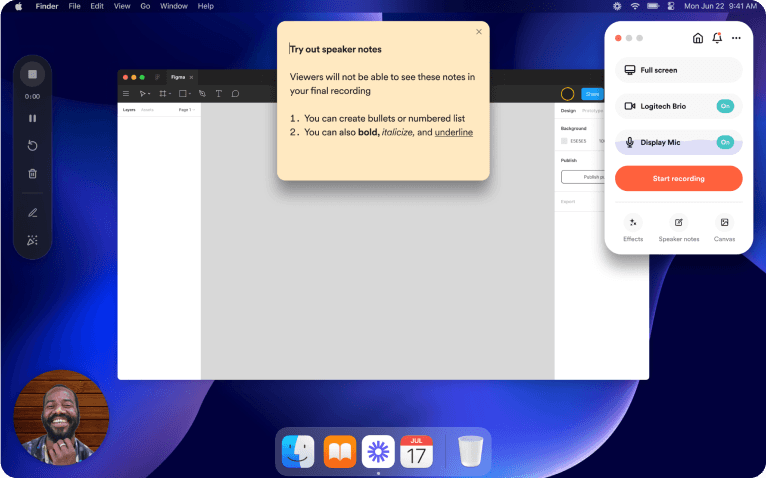766x478 pixels.
Task: Select the Figma Text tool
Action: point(218,93)
